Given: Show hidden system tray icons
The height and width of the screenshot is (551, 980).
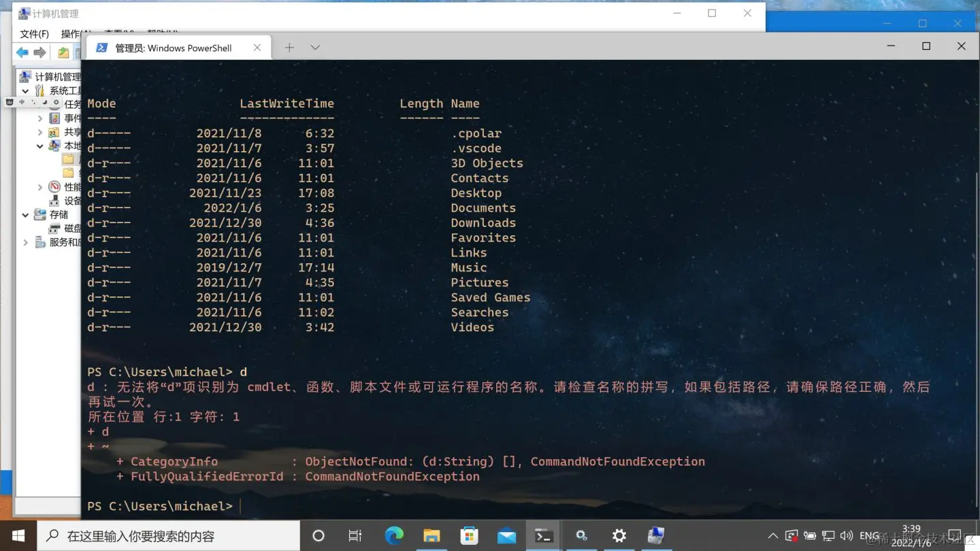Looking at the screenshot, I should tap(772, 536).
